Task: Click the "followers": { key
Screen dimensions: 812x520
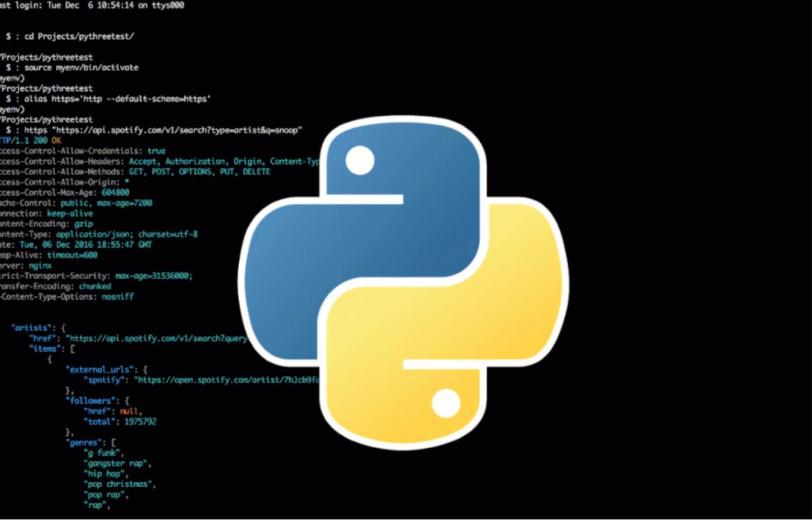Action: click(x=97, y=401)
